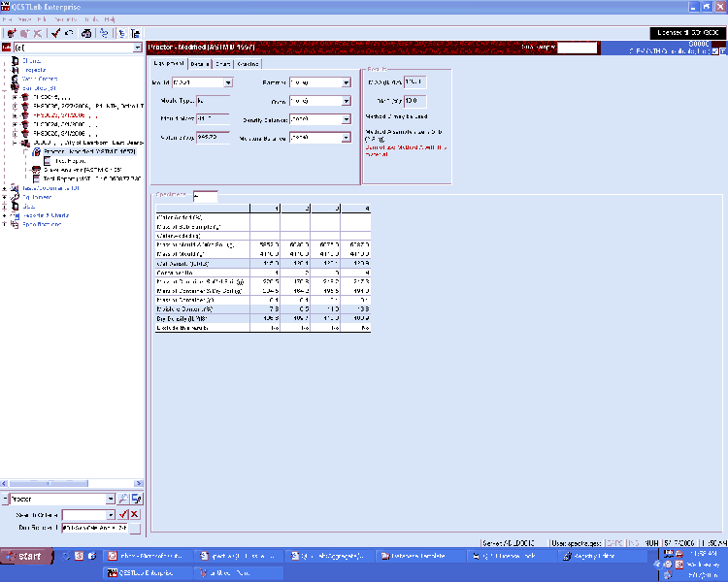Click the undo arrow toolbar icon
Screen dimensions: 728x582
69,33
